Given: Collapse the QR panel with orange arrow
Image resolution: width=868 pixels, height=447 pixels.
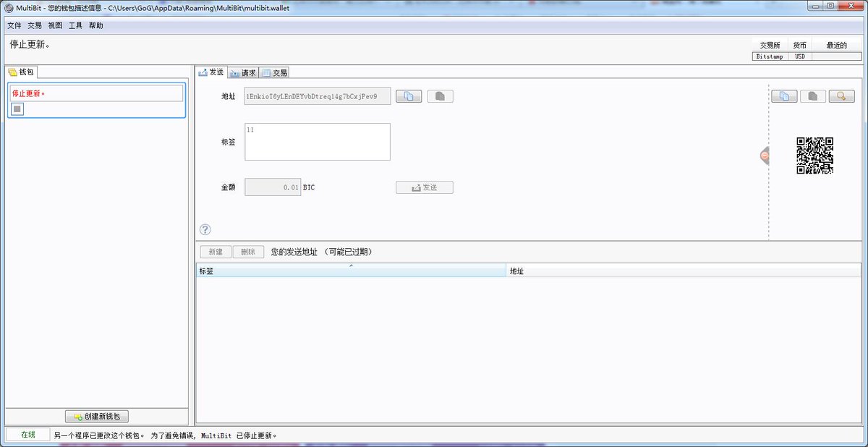Looking at the screenshot, I should point(765,156).
